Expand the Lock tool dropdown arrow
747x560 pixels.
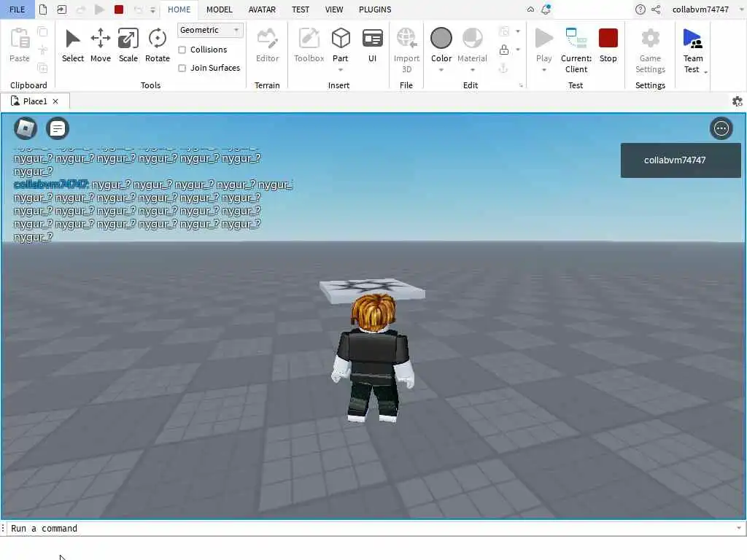(x=518, y=50)
